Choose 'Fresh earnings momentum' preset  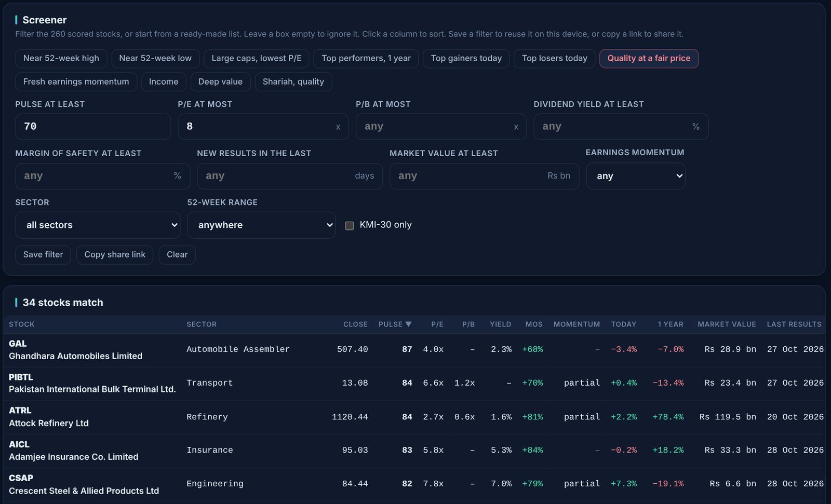pos(76,81)
